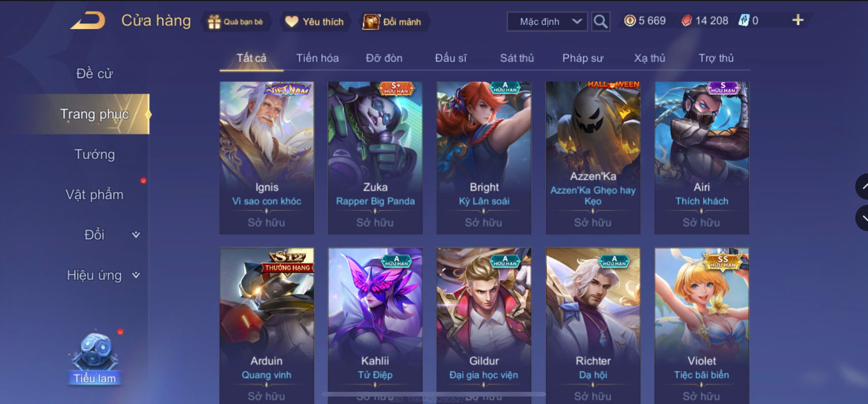Select Tướng in the left sidebar
Screen dimensions: 868x404
[95, 154]
